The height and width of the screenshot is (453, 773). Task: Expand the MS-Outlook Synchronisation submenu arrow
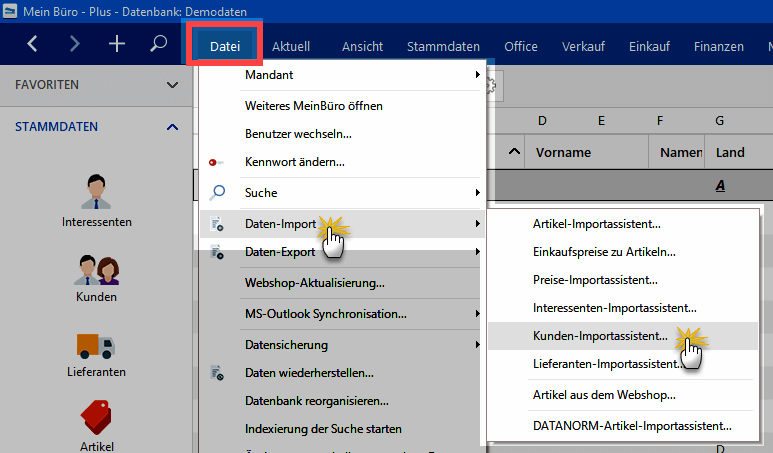click(x=477, y=314)
